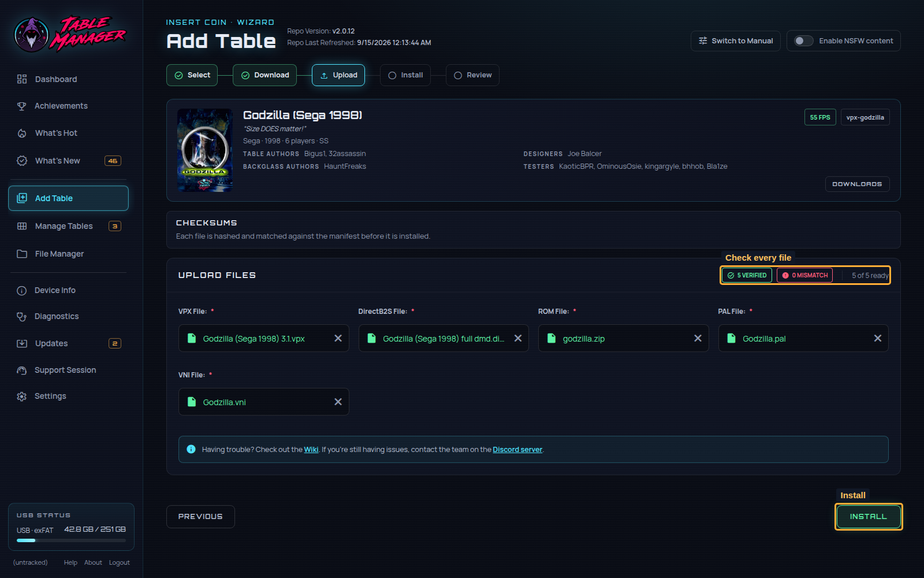Click the Support Session headset icon
The image size is (924, 578).
click(x=22, y=370)
